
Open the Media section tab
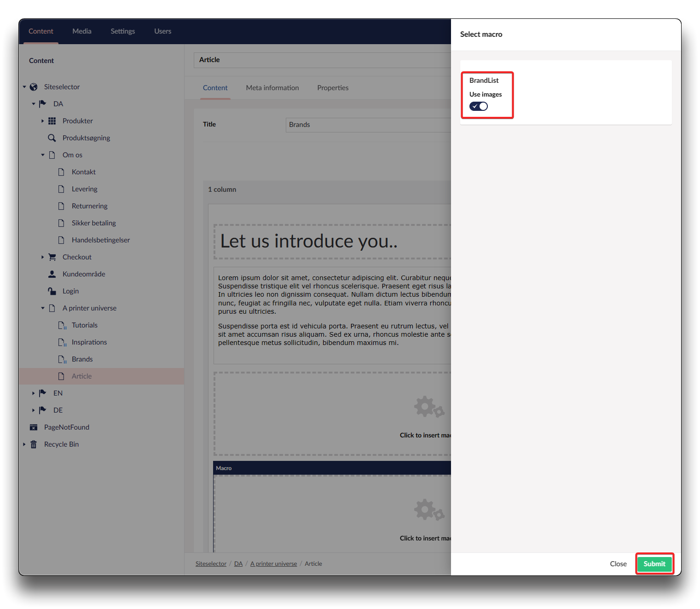(81, 31)
